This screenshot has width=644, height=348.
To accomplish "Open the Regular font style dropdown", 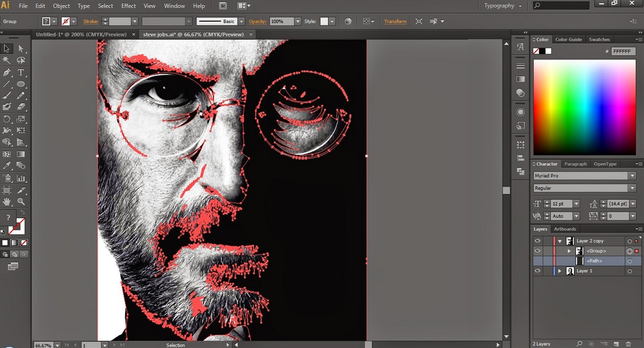I will tap(632, 188).
